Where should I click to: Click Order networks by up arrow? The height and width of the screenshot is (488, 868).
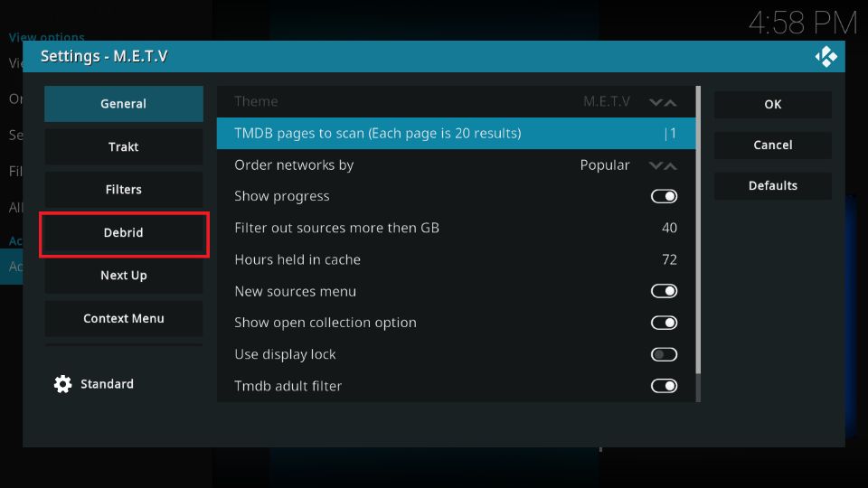point(670,165)
